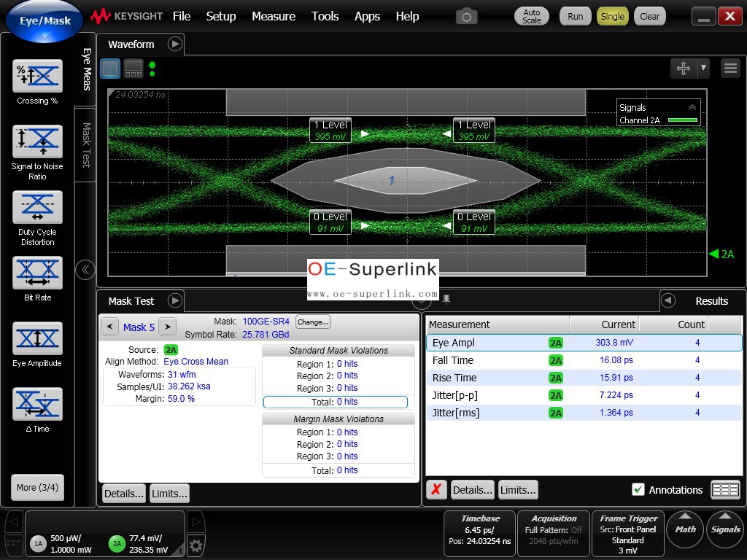Click the Auto Scale button

[532, 16]
